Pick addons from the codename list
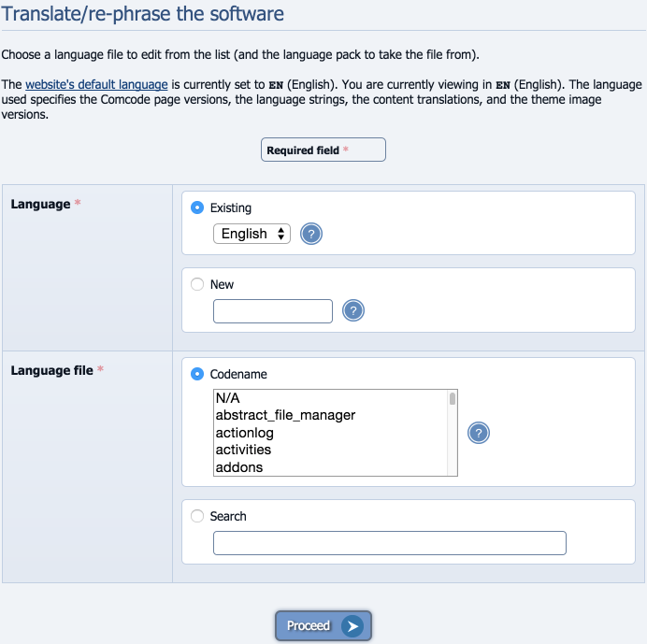This screenshot has height=644, width=647. tap(331, 467)
